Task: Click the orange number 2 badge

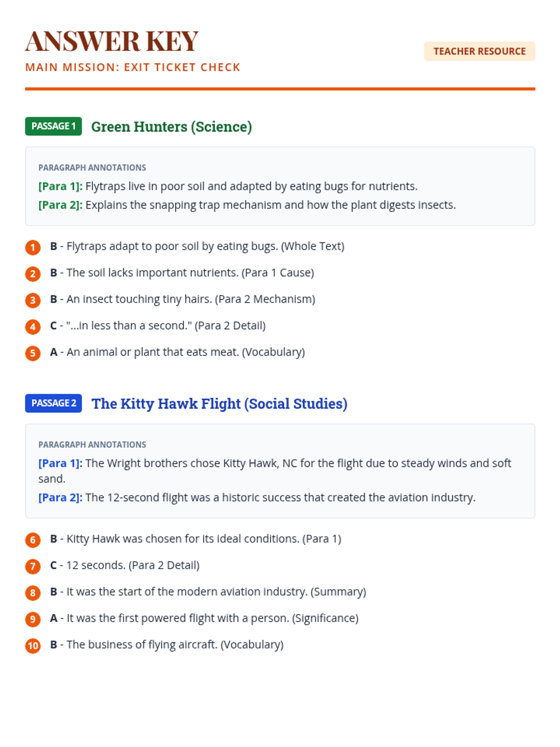Action: [x=33, y=274]
